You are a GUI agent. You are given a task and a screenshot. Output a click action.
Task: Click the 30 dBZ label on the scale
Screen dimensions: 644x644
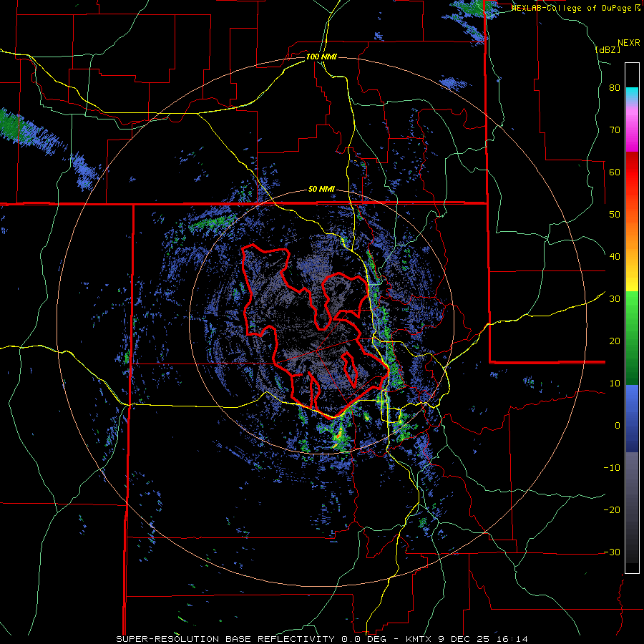615,298
